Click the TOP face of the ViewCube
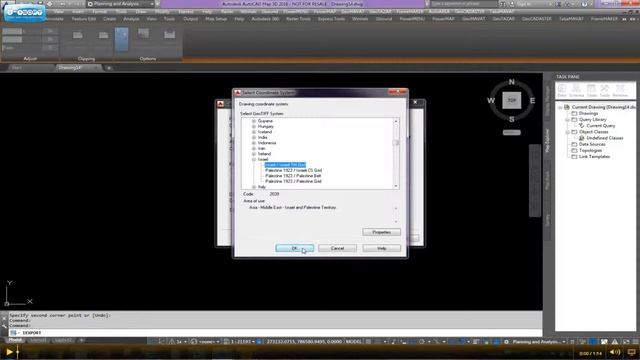Image resolution: width=640 pixels, height=360 pixels. [511, 100]
